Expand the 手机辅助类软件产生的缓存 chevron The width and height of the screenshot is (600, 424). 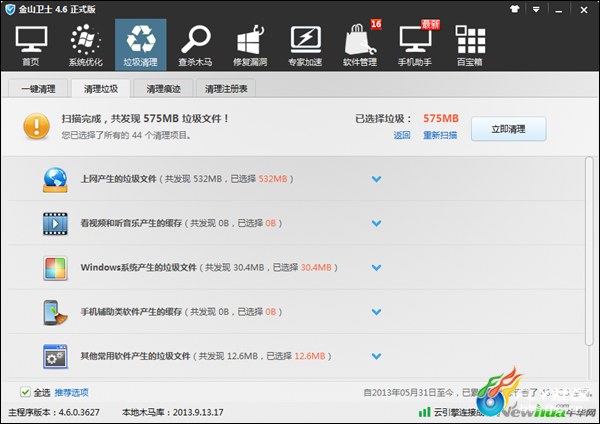(377, 312)
